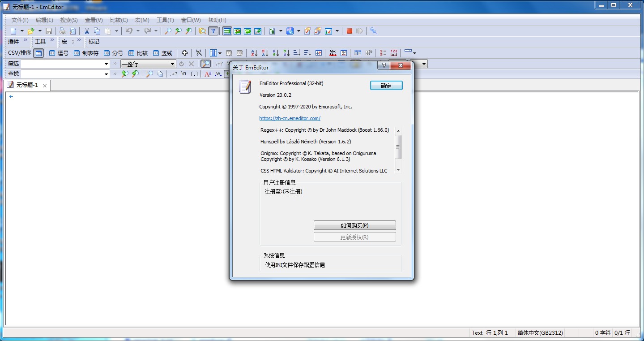Click 确定 in the About dialog
The image size is (644, 341).
tap(386, 86)
